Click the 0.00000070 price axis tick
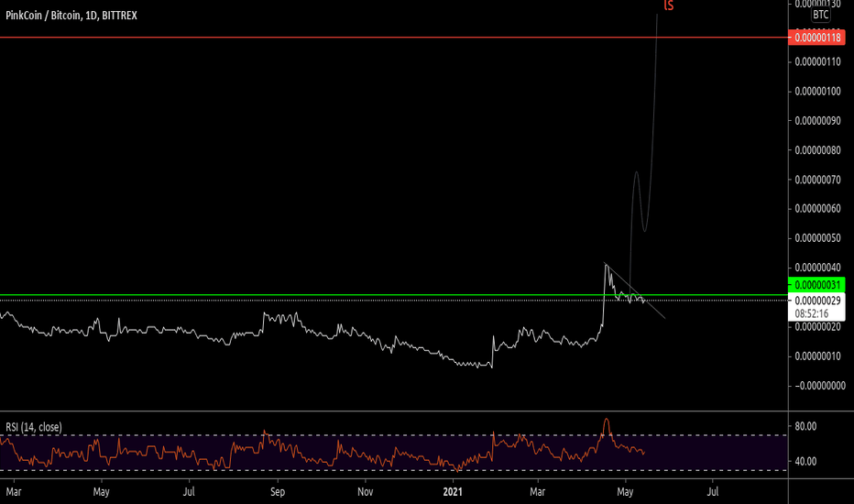This screenshot has width=854, height=504. 817,180
